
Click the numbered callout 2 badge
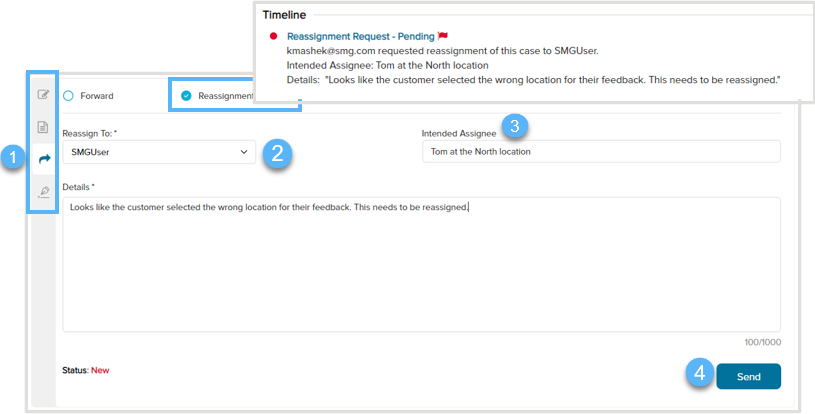(x=278, y=152)
